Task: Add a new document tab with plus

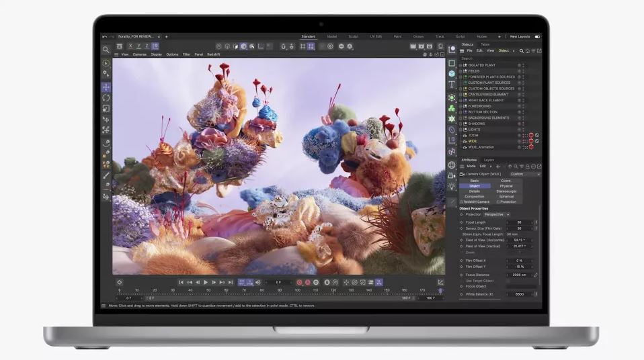Action: [x=166, y=36]
